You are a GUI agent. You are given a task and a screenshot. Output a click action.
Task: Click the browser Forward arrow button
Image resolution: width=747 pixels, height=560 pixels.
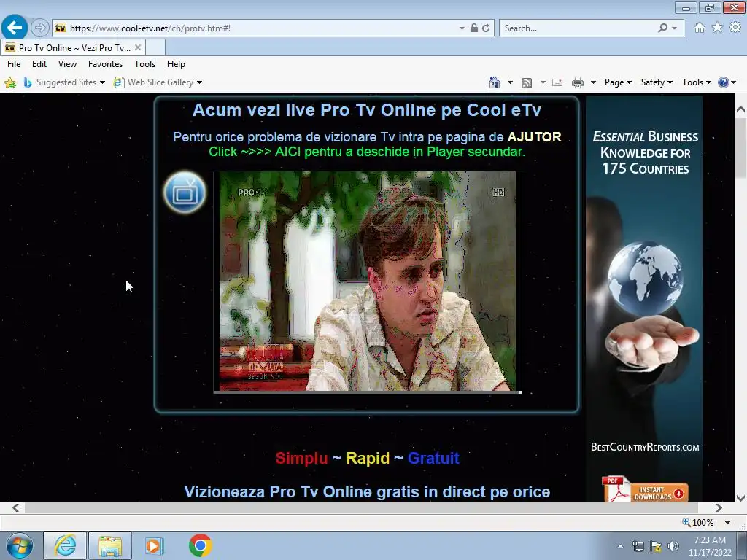[x=40, y=28]
